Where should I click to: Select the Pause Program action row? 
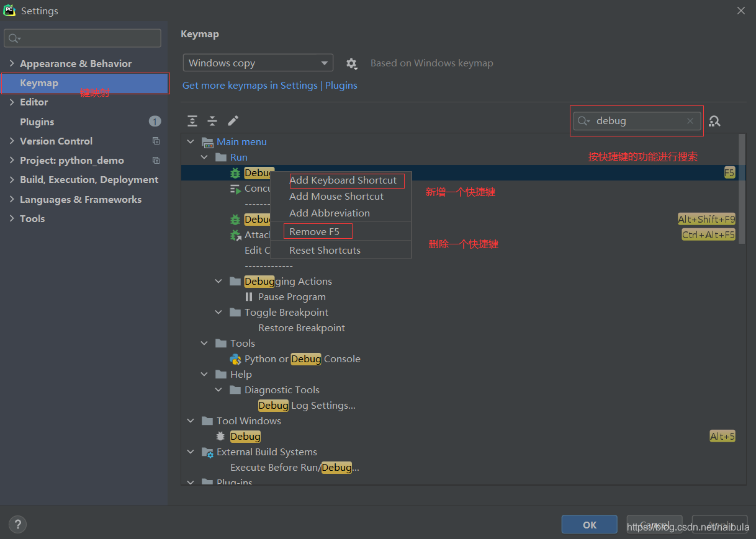click(x=459, y=297)
